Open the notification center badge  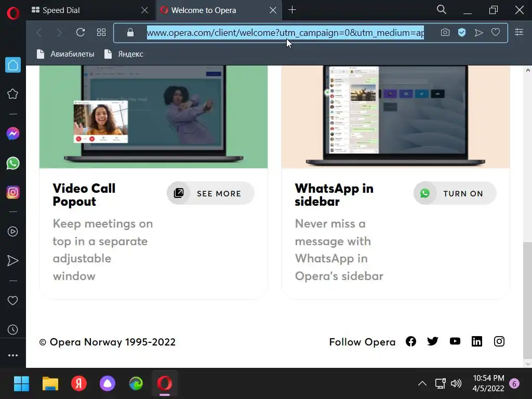[514, 384]
